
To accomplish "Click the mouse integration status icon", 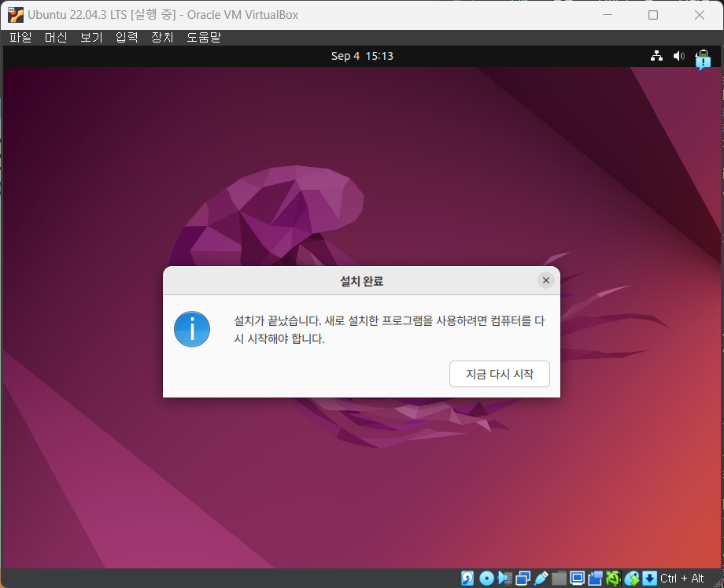I will coord(632,578).
